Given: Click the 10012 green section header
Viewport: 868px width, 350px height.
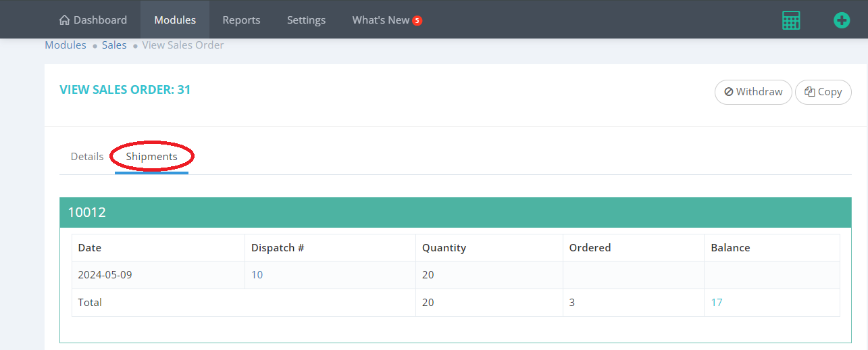Looking at the screenshot, I should click(455, 212).
